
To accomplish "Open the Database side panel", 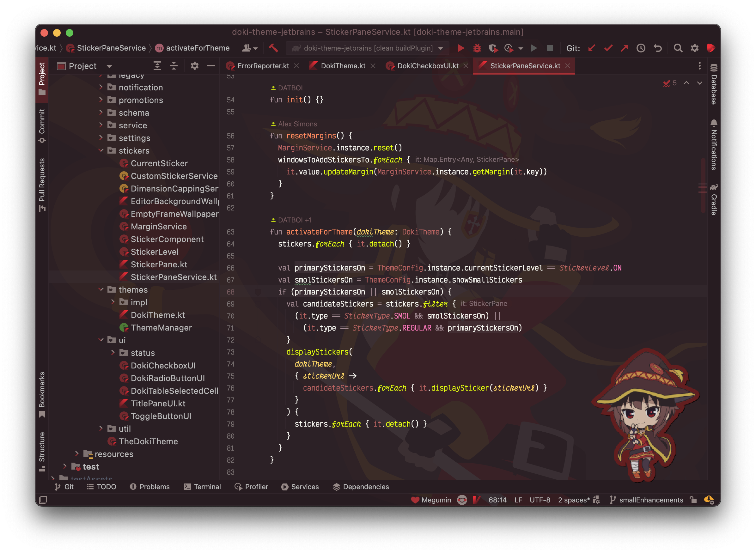I will [x=714, y=84].
